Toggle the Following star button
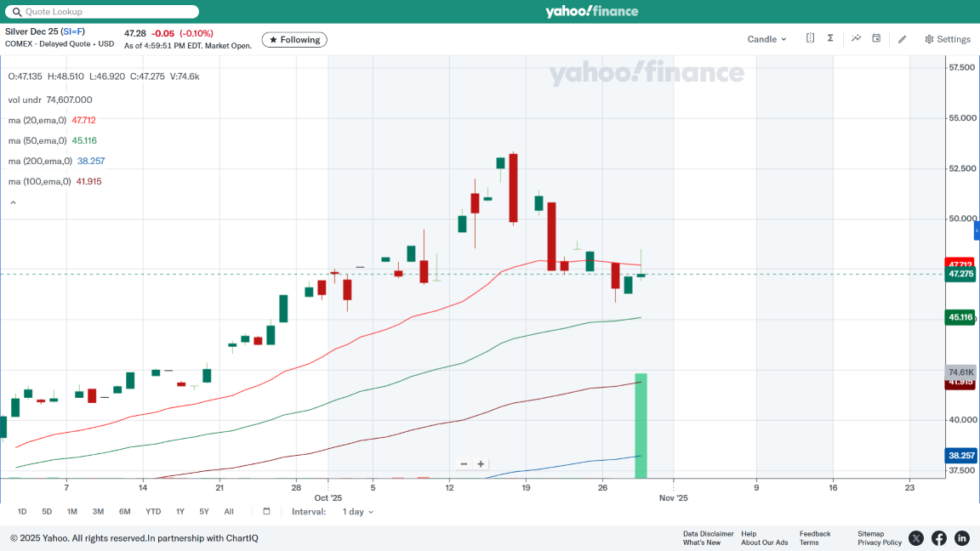The width and height of the screenshot is (980, 551). pos(294,40)
